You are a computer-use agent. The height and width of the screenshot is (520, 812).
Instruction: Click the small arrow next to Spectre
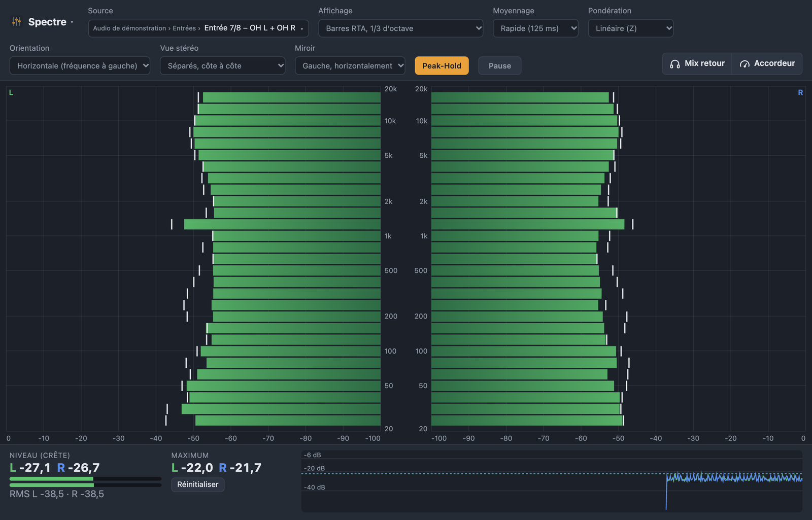72,22
